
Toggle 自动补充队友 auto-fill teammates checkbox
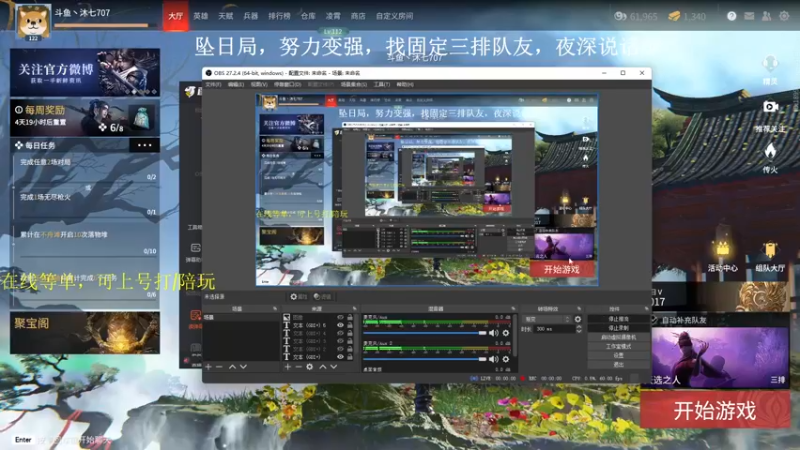coord(655,320)
